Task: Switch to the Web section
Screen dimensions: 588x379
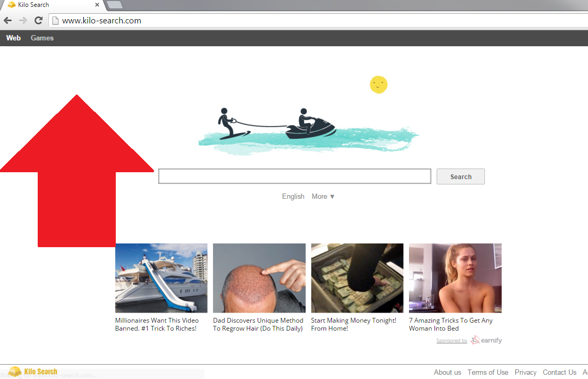Action: click(x=13, y=38)
